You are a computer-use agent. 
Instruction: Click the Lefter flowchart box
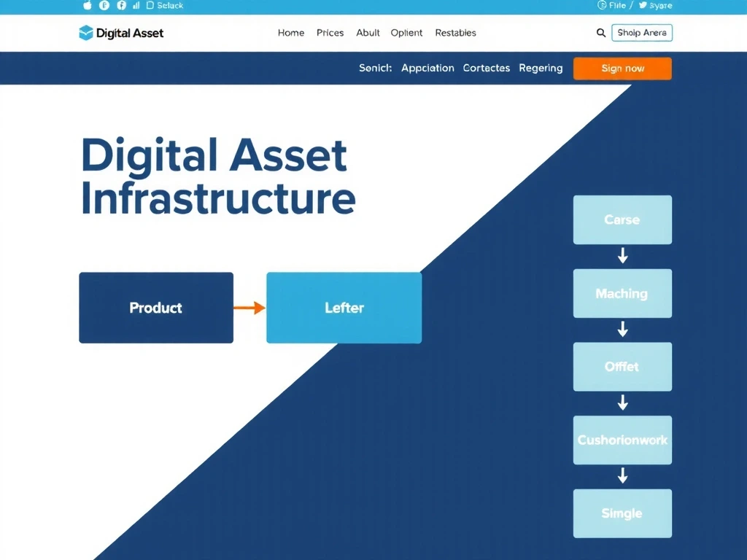click(x=344, y=308)
